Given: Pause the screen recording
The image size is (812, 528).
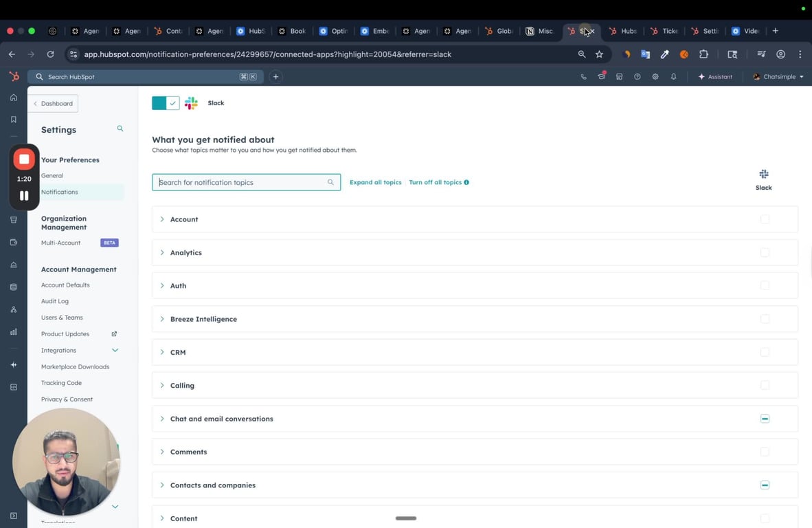Looking at the screenshot, I should 24,196.
